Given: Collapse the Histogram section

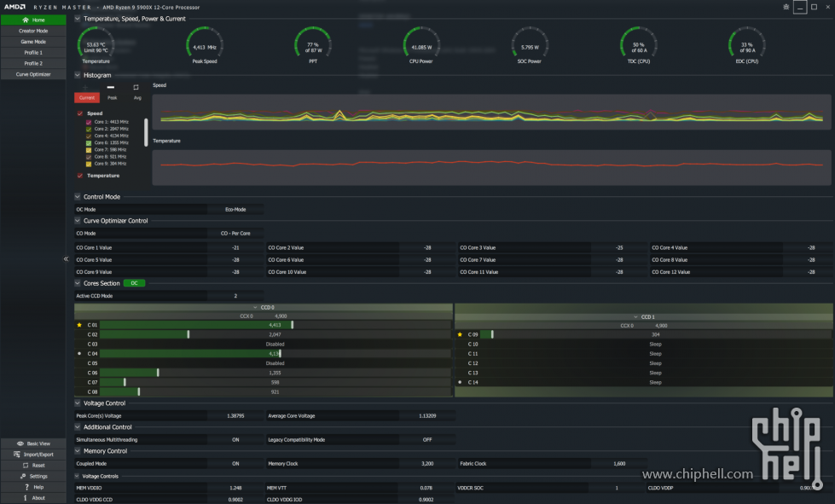Looking at the screenshot, I should (78, 75).
